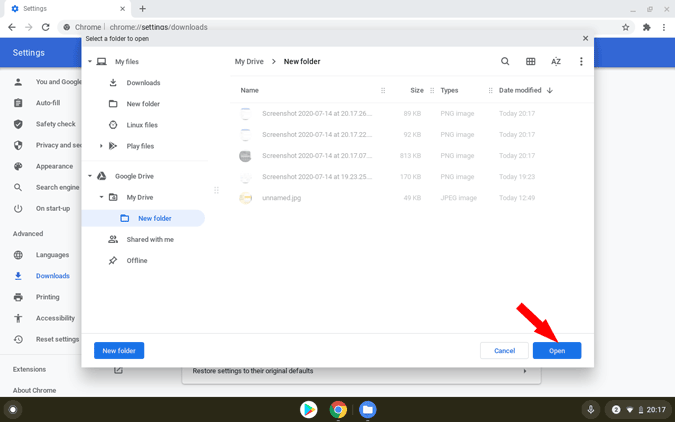Select New folder under My Drive
Viewport: 675px width, 422px height.
pos(143,218)
